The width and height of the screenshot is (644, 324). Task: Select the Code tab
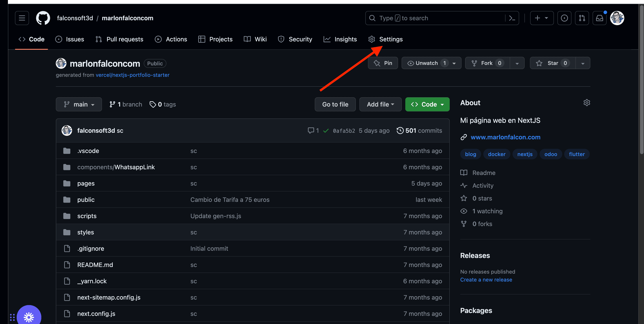31,39
